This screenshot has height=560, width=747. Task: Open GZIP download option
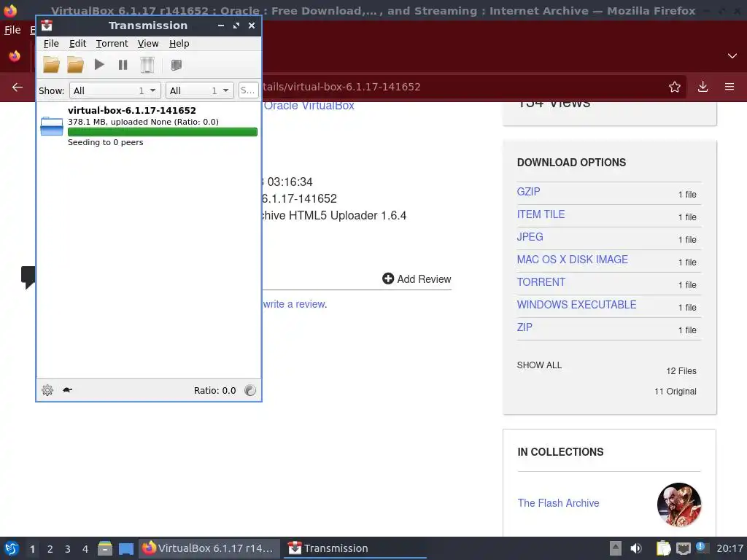coord(528,192)
